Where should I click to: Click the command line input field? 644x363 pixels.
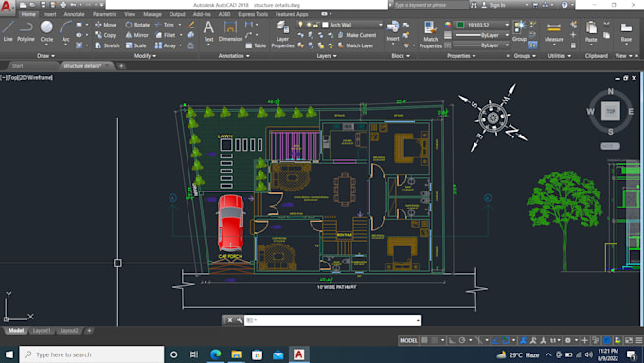coord(332,320)
